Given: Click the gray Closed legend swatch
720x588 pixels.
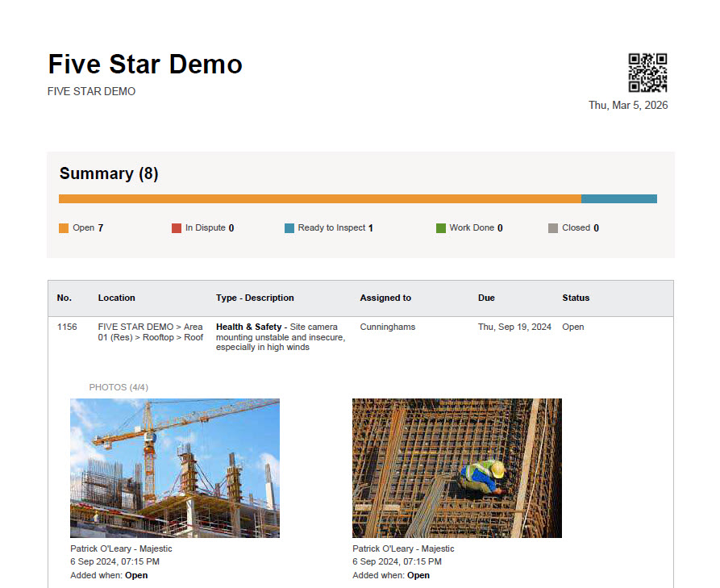Looking at the screenshot, I should pyautogui.click(x=553, y=228).
